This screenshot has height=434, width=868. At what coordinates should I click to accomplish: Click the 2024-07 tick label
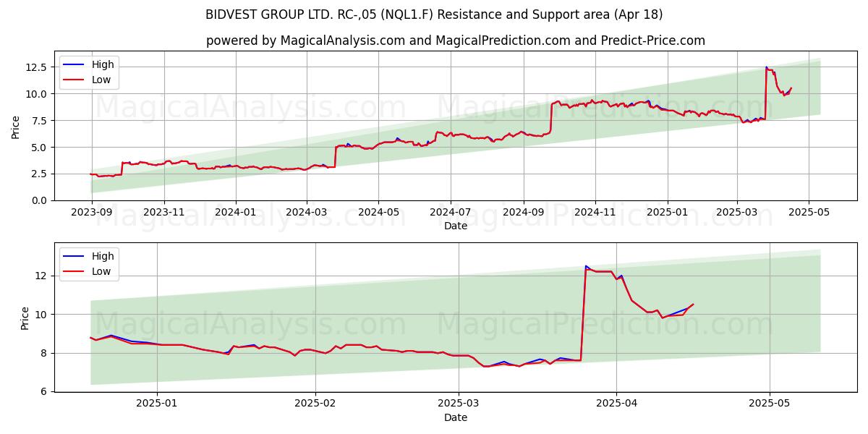451,213
